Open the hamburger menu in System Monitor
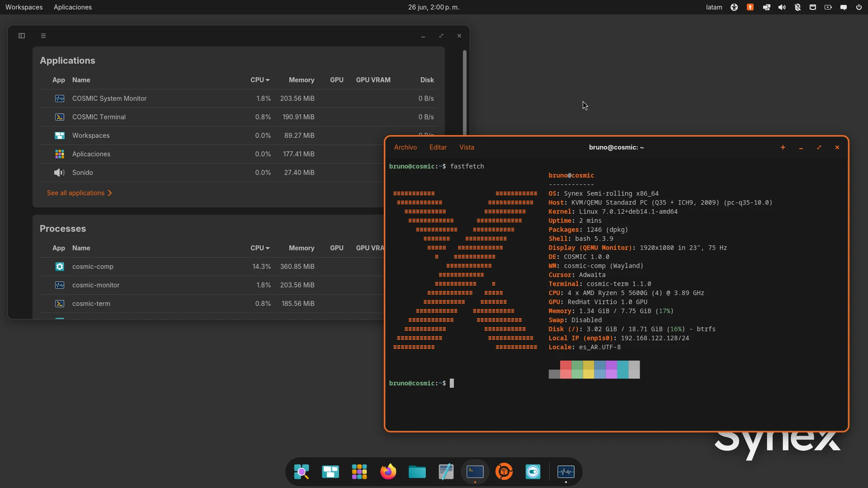The image size is (868, 488). (x=43, y=36)
